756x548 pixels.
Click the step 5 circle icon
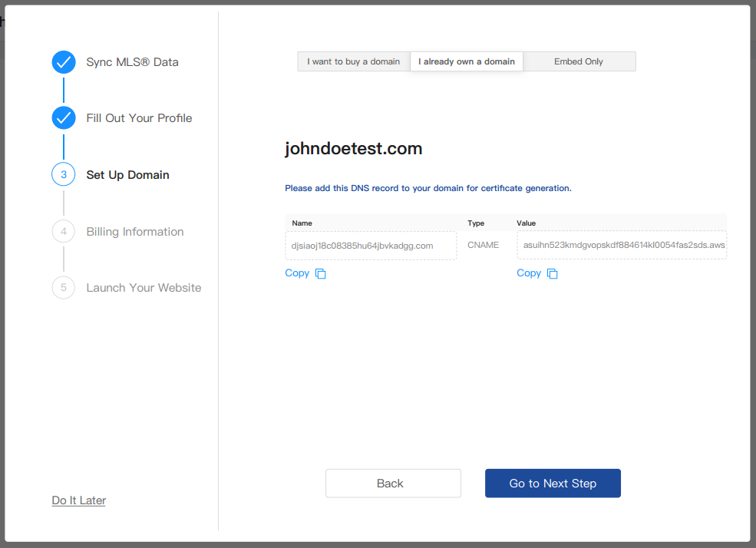64,288
